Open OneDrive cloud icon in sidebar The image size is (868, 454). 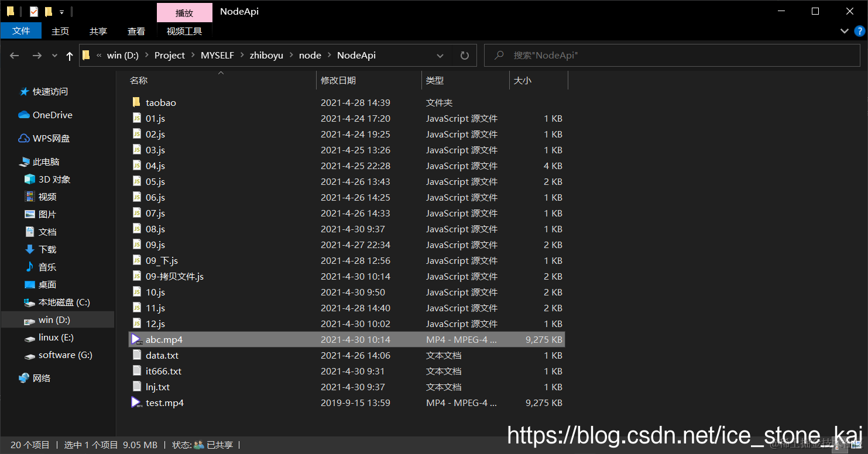coord(24,115)
